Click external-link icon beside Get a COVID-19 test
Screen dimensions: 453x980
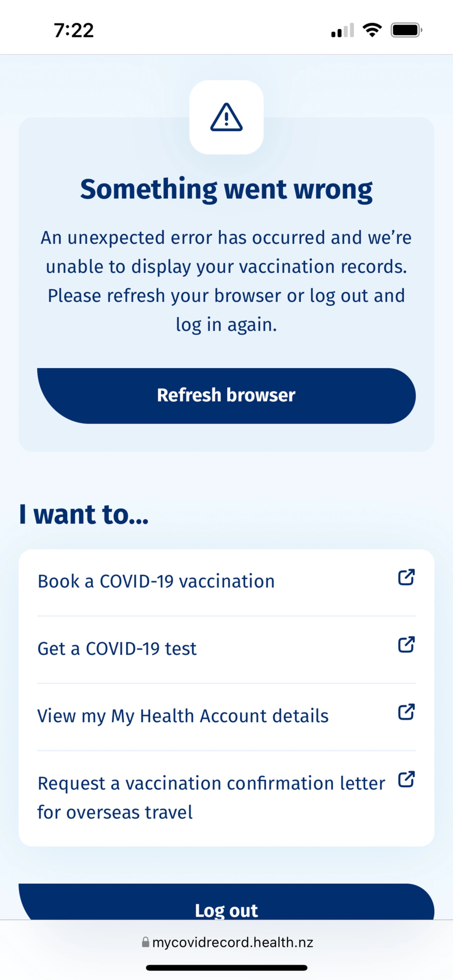click(x=406, y=644)
